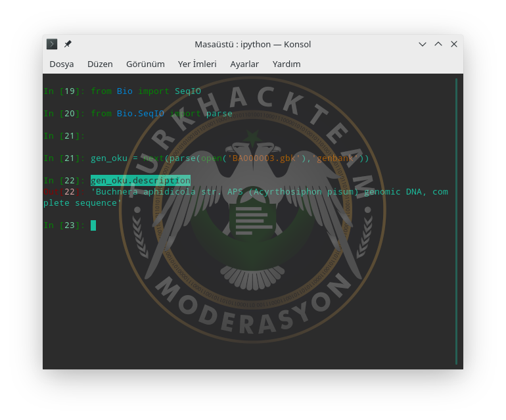Toggle the pin window icon
506x420 pixels.
pyautogui.click(x=68, y=44)
